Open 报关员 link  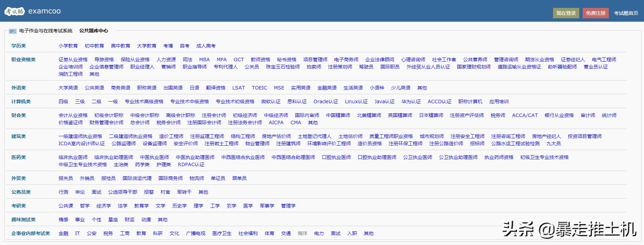(66, 178)
